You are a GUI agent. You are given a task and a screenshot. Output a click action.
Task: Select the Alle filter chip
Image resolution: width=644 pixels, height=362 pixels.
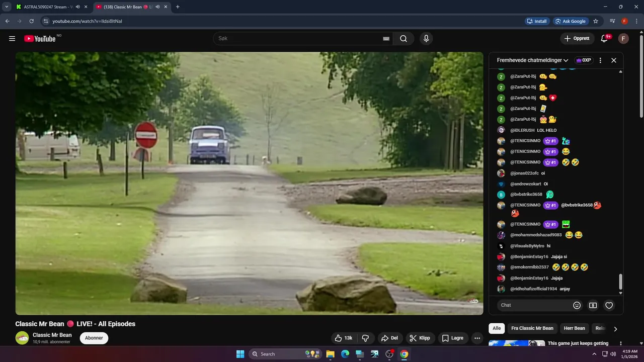[497, 328]
